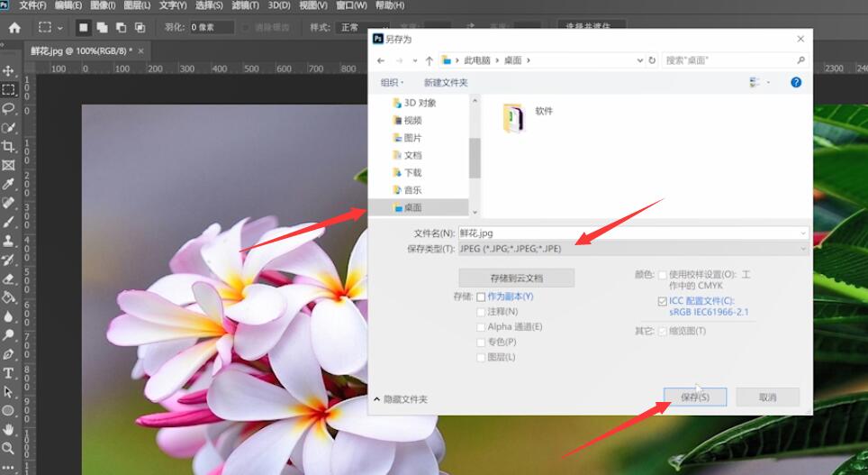The image size is (868, 475).
Task: Open the marquee tool preset dropdown arrow
Action: click(59, 28)
